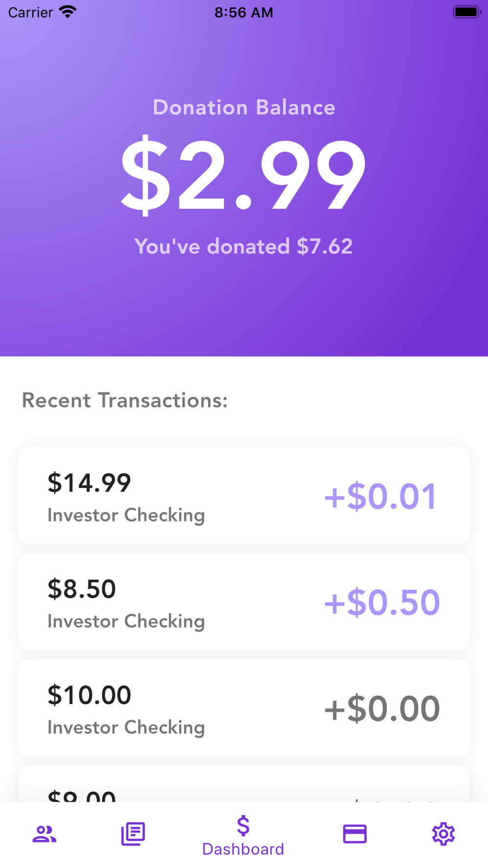The image size is (488, 868).
Task: Open the news feed tab icon
Action: (133, 834)
